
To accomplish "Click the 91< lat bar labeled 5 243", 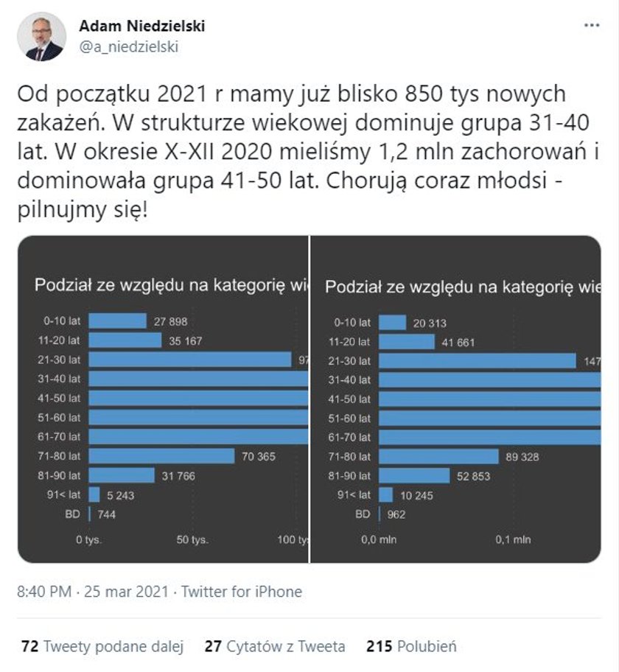I will [94, 494].
